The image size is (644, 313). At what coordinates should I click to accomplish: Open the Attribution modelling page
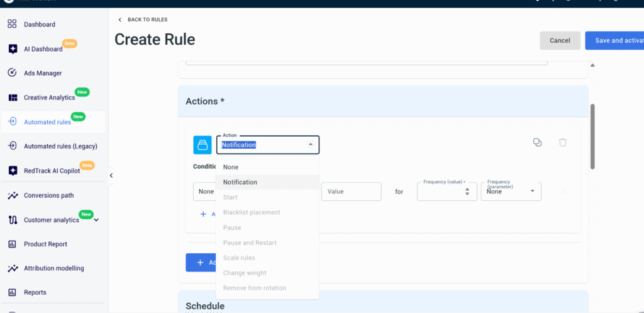(54, 268)
